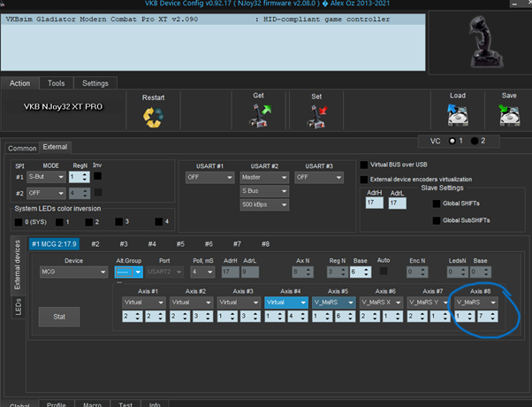Toggle System LED 1 color inversion

pyautogui.click(x=59, y=222)
